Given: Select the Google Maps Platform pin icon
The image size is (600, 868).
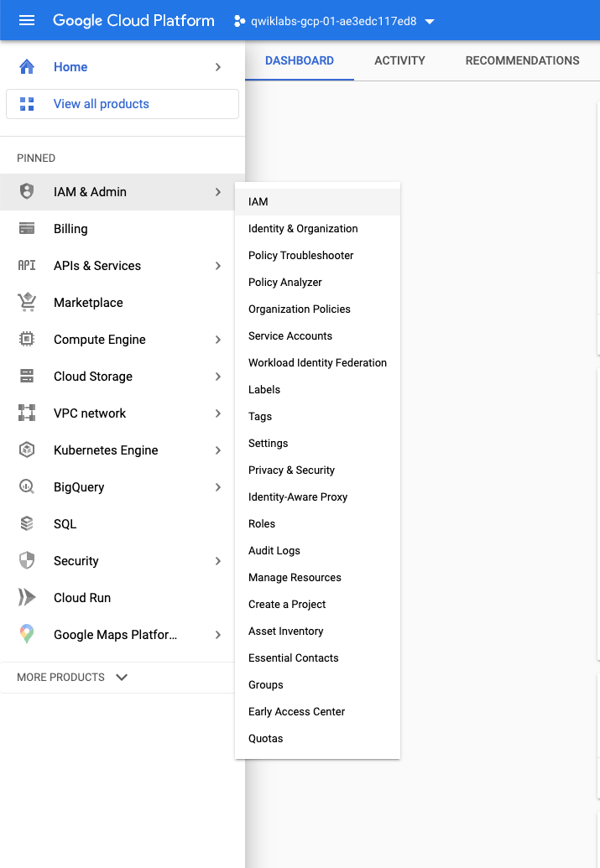Looking at the screenshot, I should (x=26, y=635).
